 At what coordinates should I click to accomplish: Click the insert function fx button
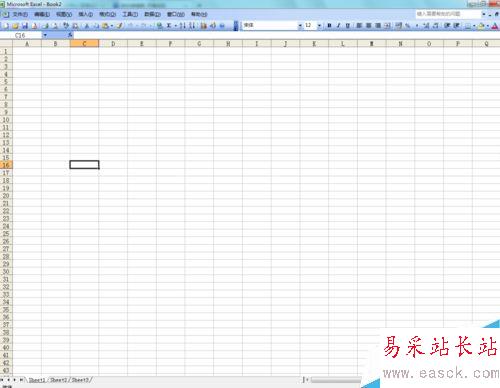click(70, 35)
